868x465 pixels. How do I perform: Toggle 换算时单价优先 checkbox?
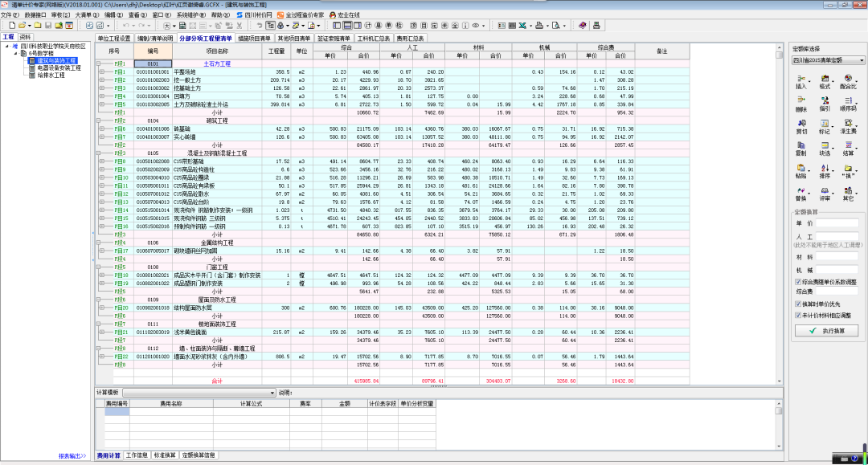(x=798, y=304)
